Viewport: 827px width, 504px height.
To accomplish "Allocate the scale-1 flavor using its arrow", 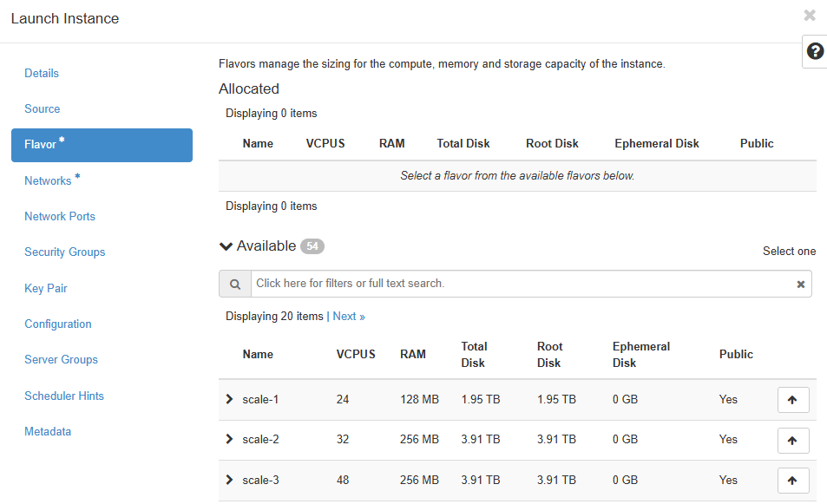I will pos(792,399).
